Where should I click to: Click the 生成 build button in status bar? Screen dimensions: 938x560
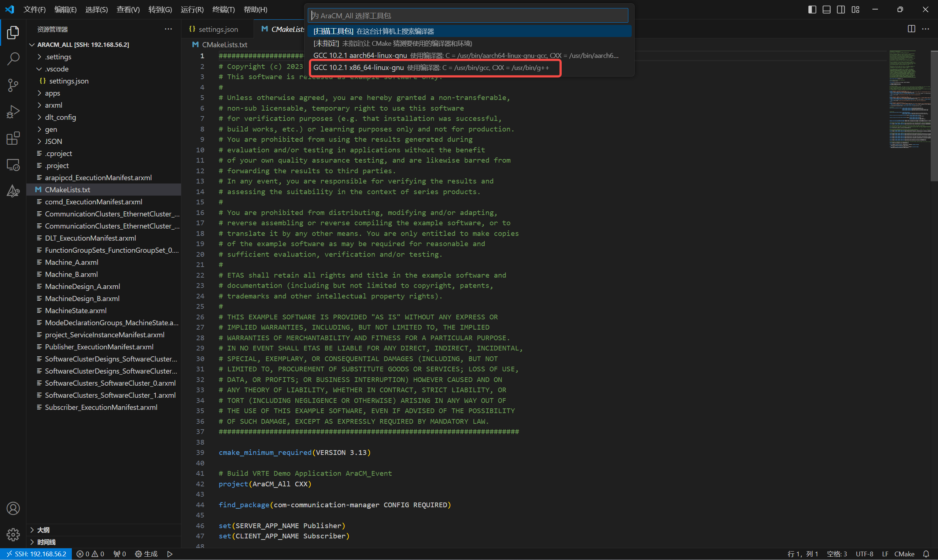tap(147, 553)
